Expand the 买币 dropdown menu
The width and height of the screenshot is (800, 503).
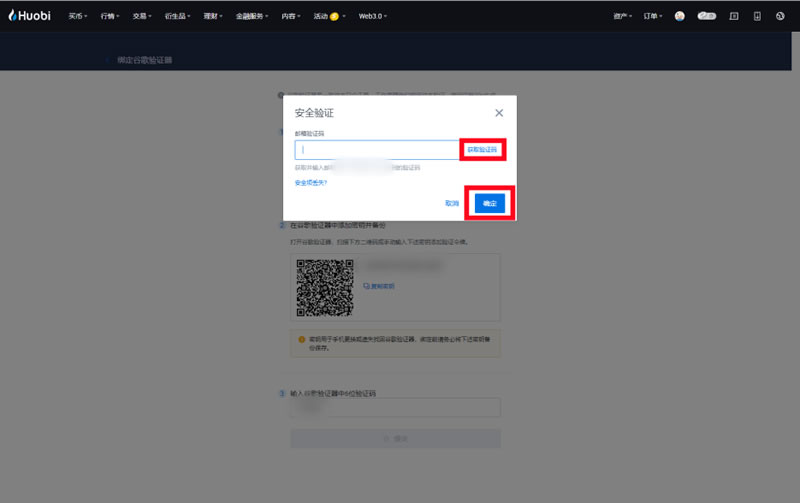77,16
